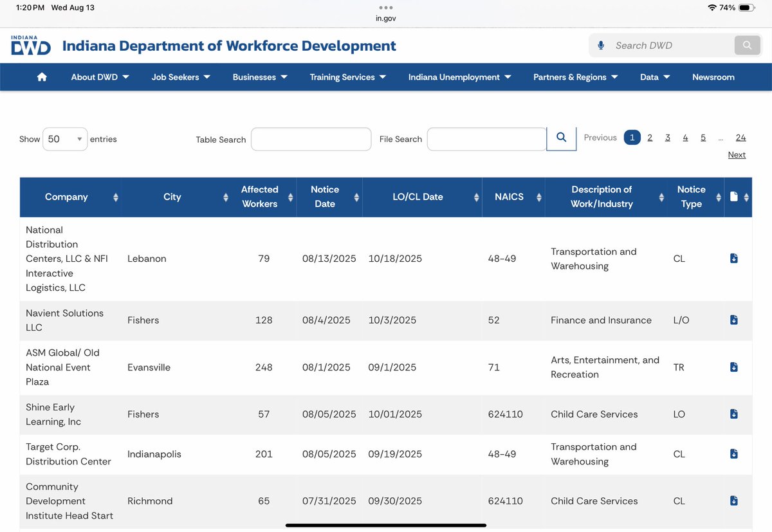This screenshot has width=772, height=532.
Task: Expand the Job Seekers menu
Action: click(x=181, y=77)
